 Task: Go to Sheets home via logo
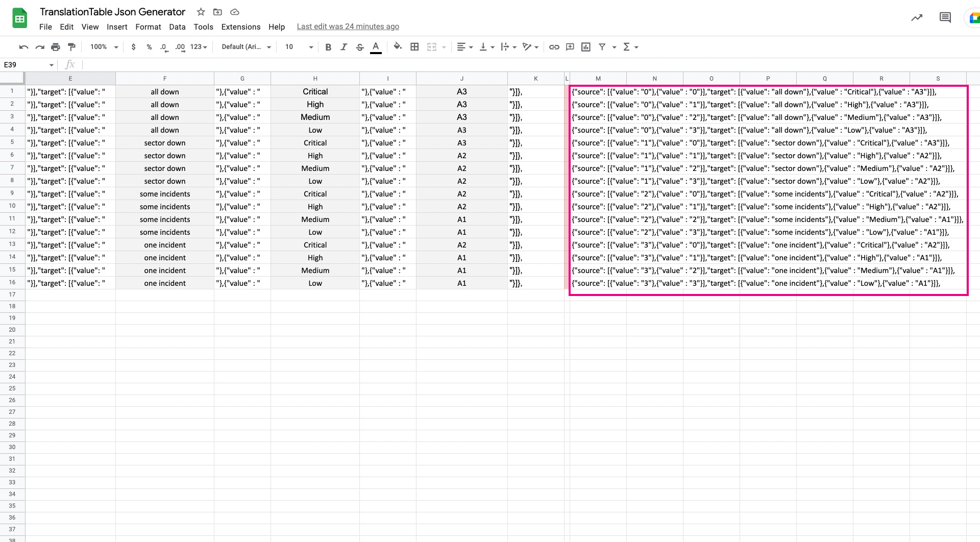tap(20, 18)
